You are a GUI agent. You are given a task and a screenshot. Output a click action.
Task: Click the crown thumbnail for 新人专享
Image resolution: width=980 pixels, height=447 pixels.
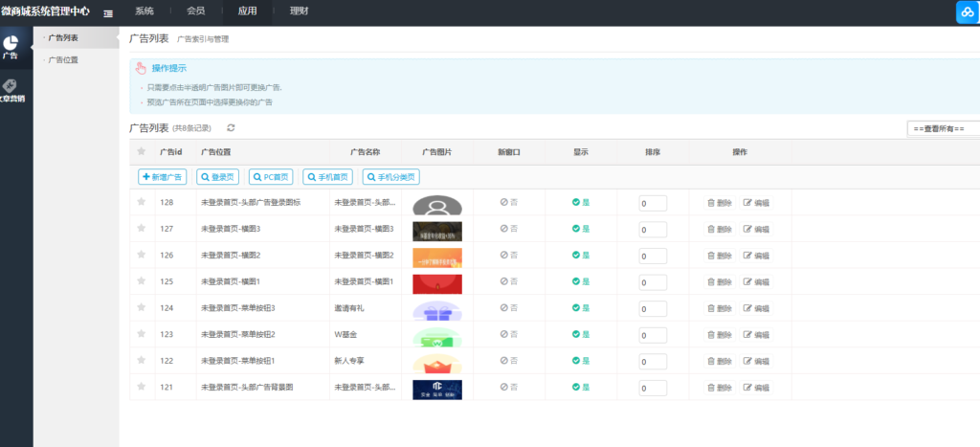coord(437,363)
